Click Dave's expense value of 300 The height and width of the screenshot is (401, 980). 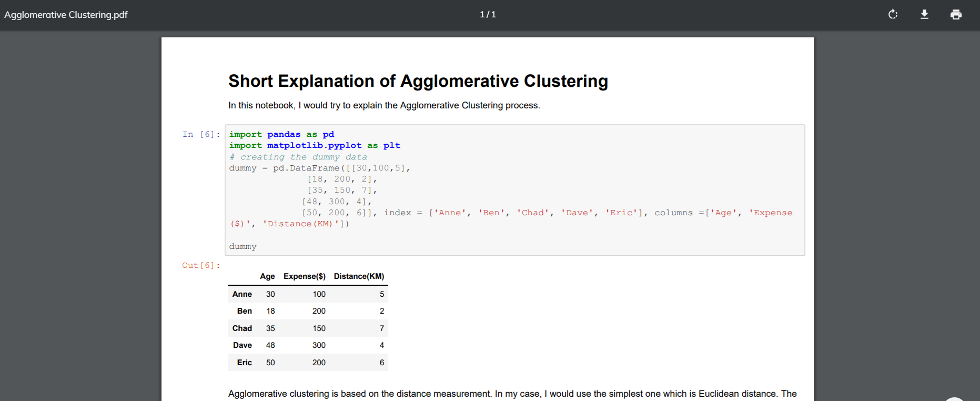tap(319, 345)
